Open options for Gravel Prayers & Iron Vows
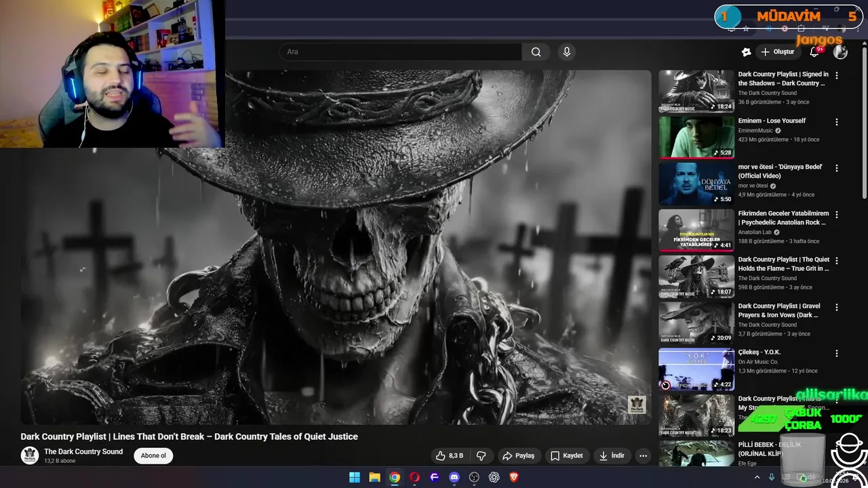 [x=836, y=307]
